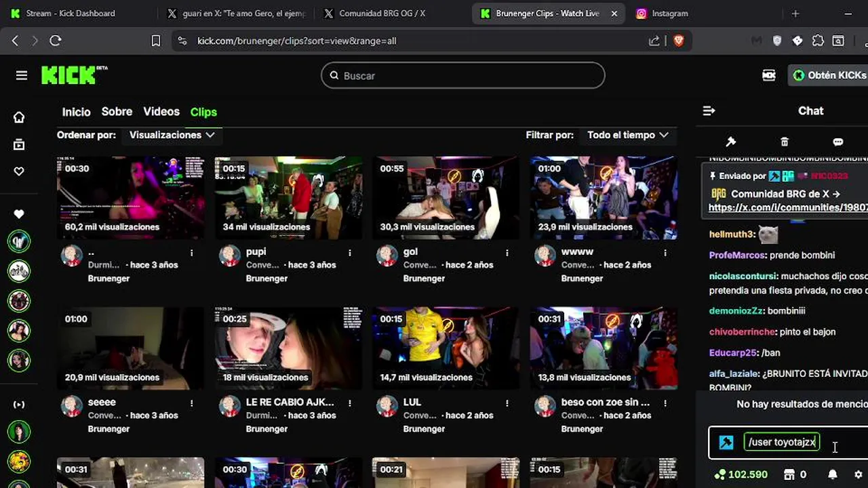Click the 'Obtén KICKs' button
The image size is (868, 488).
pyautogui.click(x=829, y=75)
